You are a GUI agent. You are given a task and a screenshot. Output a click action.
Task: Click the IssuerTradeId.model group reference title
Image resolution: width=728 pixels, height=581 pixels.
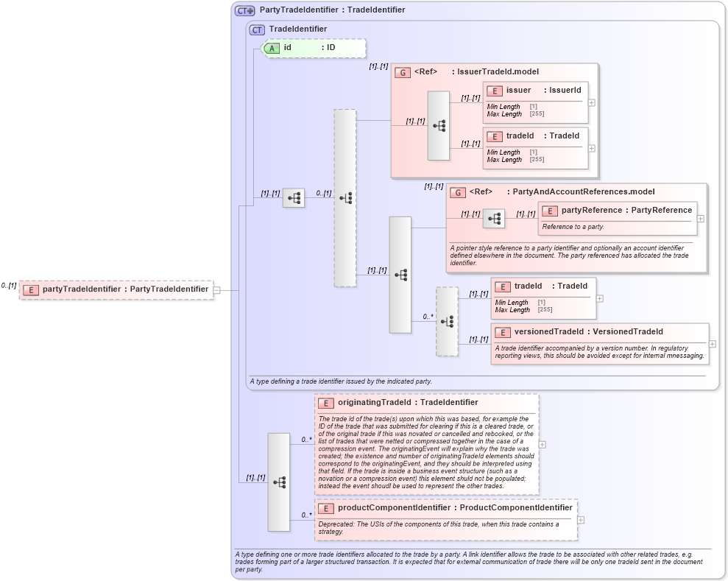pos(476,71)
